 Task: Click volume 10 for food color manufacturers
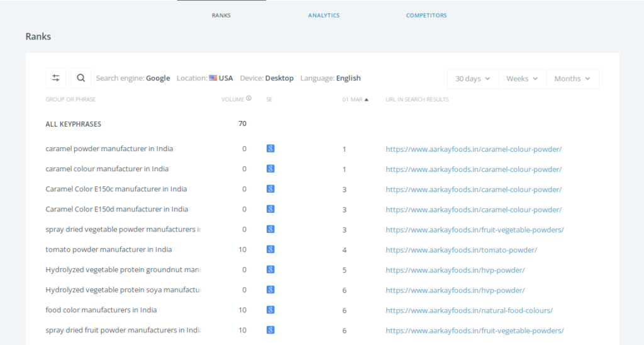click(x=242, y=310)
